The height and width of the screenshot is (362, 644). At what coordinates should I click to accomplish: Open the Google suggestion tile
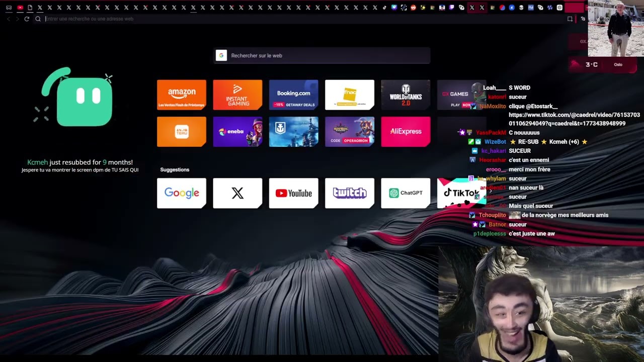[x=182, y=193]
